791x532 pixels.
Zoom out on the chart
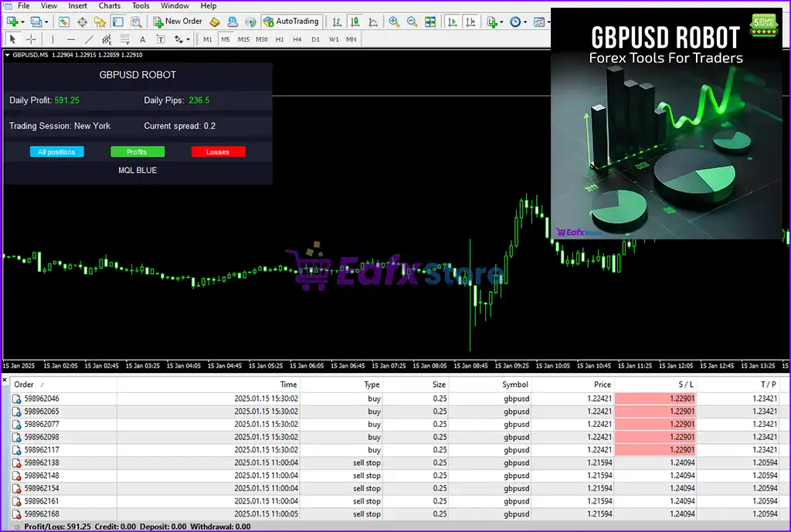(x=412, y=22)
